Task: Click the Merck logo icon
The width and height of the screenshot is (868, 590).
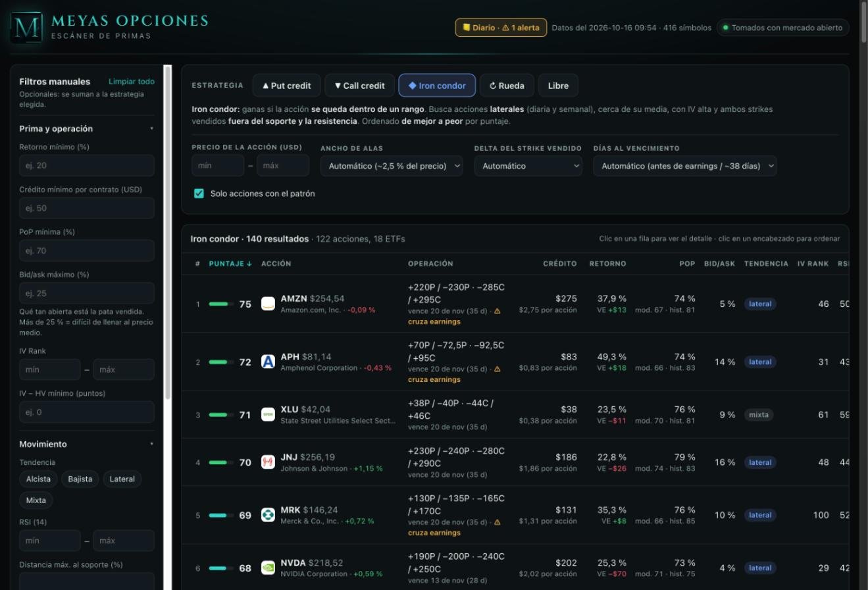Action: [x=268, y=515]
